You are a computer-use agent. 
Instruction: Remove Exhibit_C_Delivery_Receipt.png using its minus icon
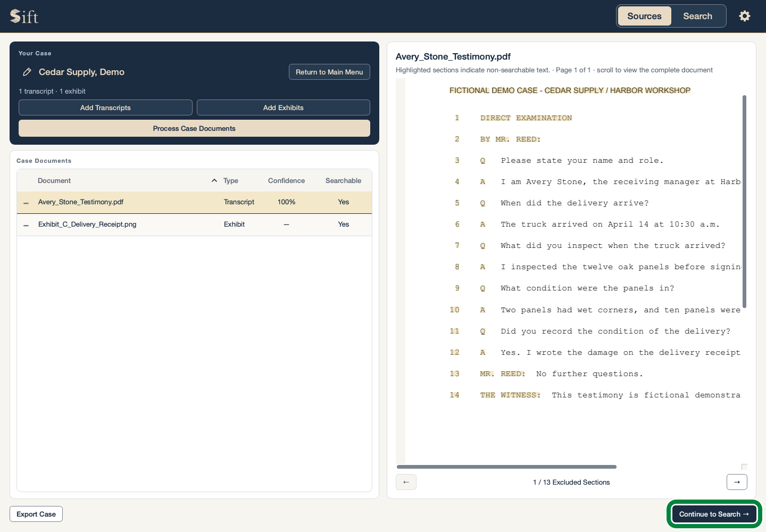pos(26,225)
